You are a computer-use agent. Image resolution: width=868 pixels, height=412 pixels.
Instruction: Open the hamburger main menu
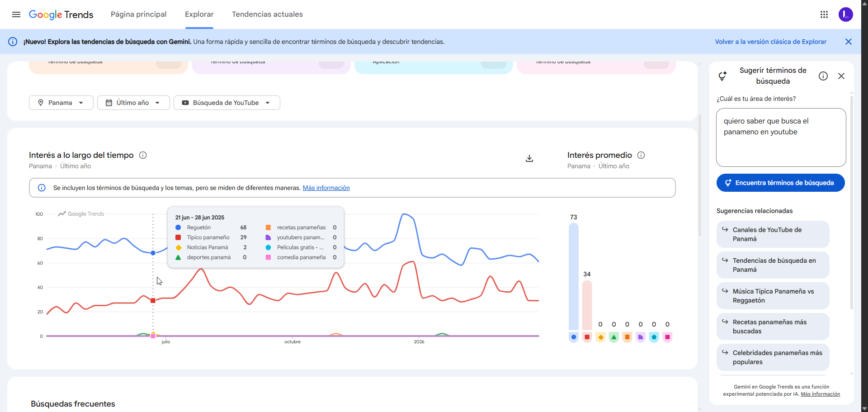click(16, 14)
